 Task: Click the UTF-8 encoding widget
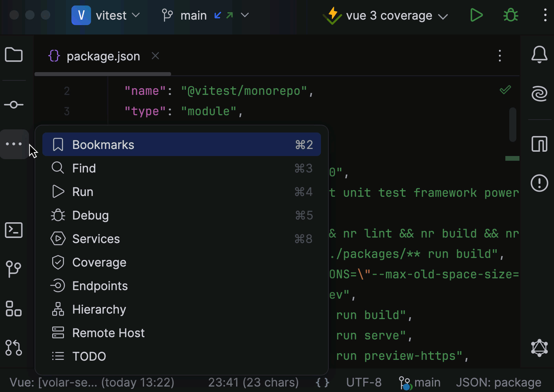(364, 382)
